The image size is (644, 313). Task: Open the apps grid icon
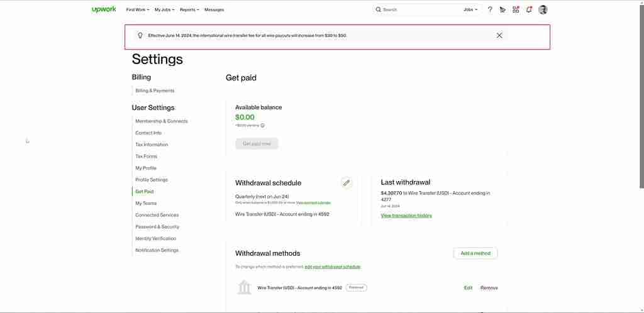(516, 9)
